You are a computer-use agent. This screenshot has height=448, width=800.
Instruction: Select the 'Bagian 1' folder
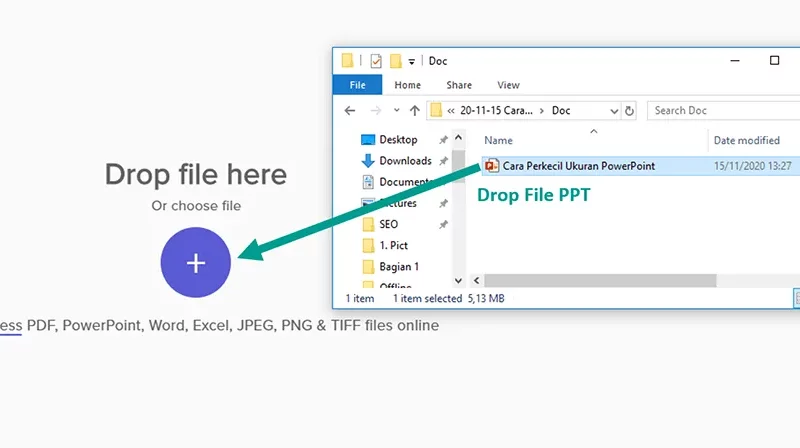[x=399, y=266]
